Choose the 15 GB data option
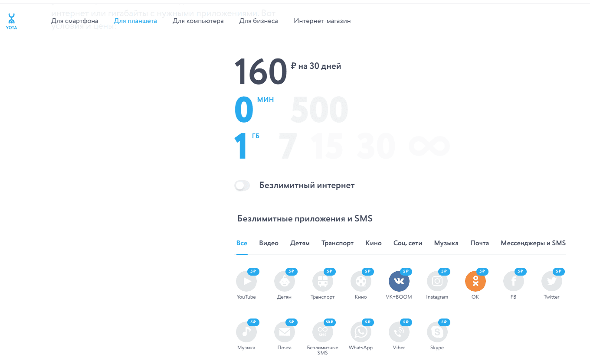Screen dimensions: 590x364 pos(327,147)
